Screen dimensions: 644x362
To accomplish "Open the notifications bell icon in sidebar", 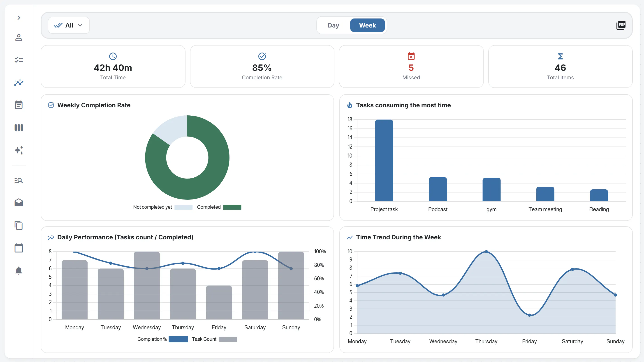I will point(19,270).
